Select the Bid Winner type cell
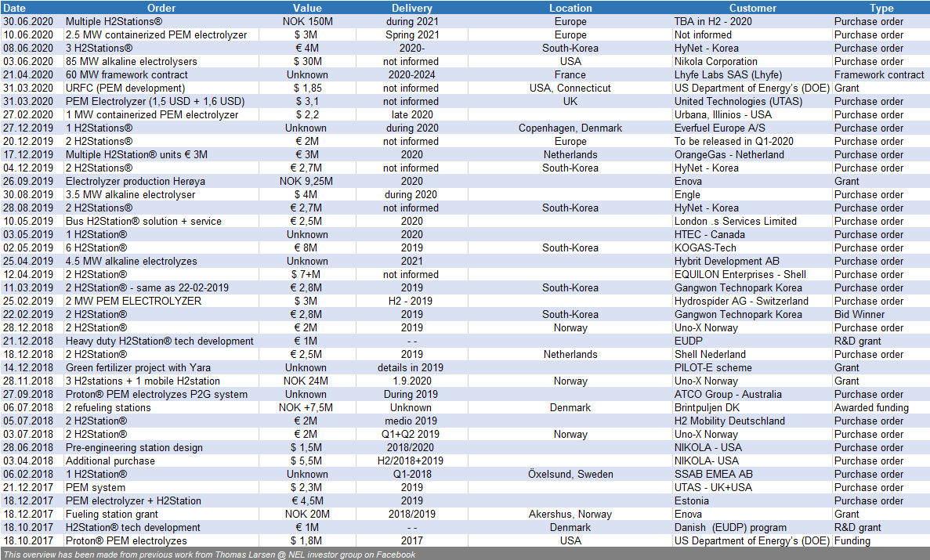 tap(859, 315)
